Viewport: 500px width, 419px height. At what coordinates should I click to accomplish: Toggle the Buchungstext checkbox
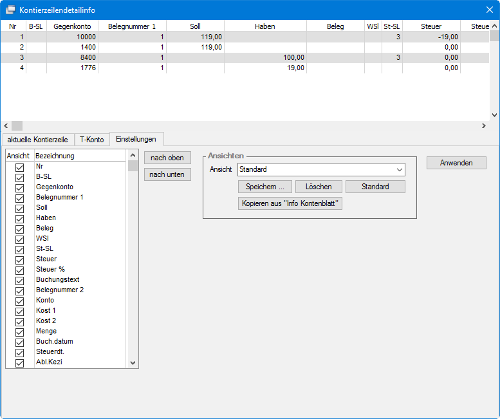pos(20,281)
